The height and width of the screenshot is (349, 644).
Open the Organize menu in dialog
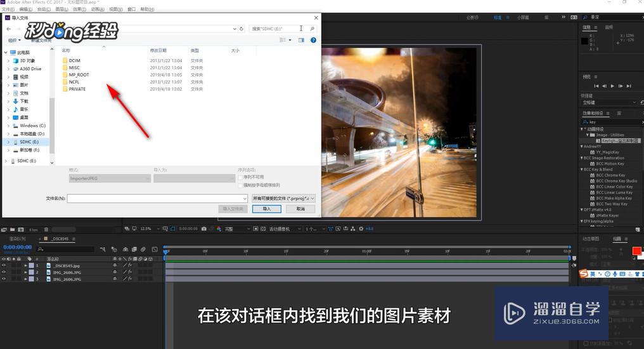pyautogui.click(x=14, y=40)
